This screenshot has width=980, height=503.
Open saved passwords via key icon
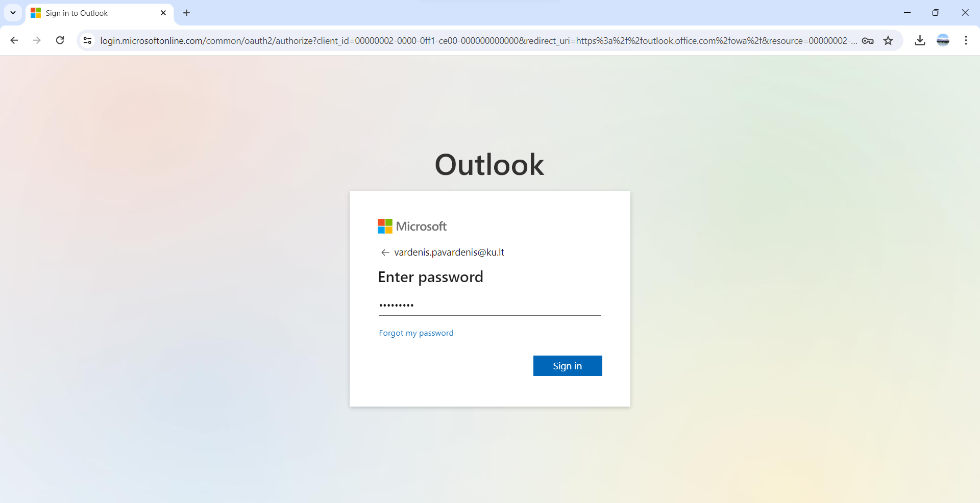868,40
